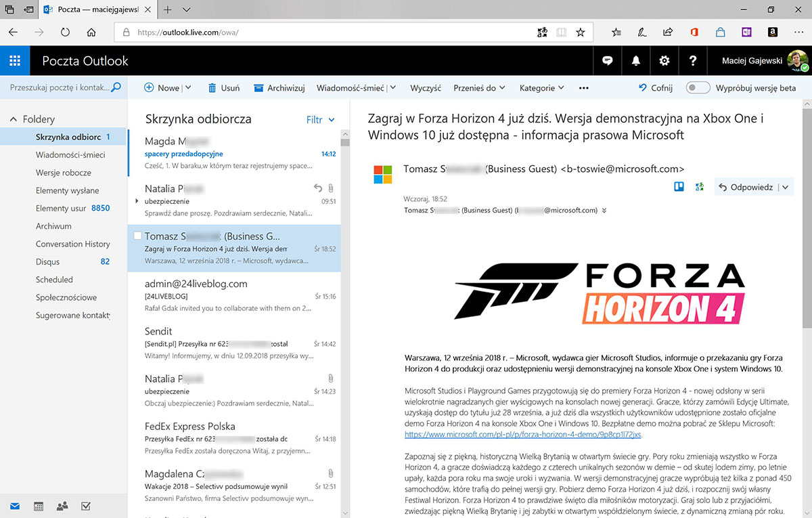This screenshot has height=518, width=812.
Task: Click the Office extension icon
Action: click(x=694, y=32)
